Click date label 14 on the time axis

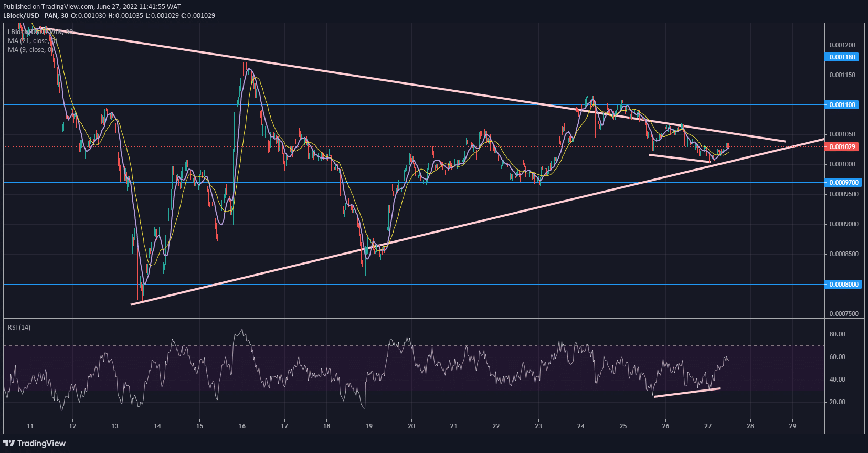click(x=157, y=426)
